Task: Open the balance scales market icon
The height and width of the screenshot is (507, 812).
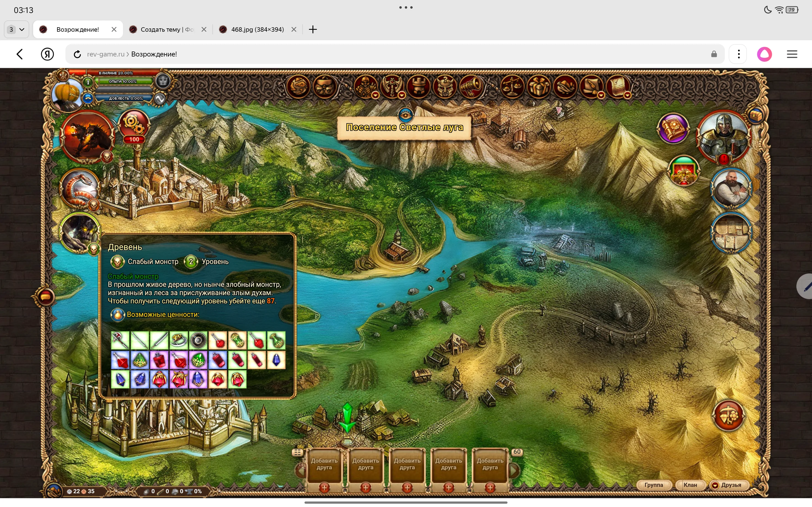Action: pyautogui.click(x=512, y=87)
